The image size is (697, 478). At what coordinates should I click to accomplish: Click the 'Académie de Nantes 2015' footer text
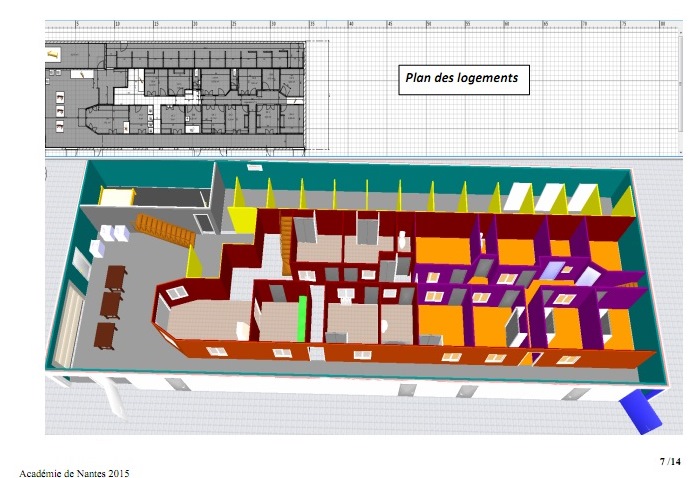[74, 472]
